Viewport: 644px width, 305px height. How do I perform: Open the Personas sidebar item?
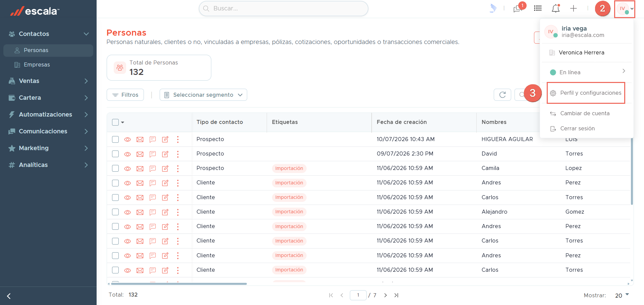pyautogui.click(x=48, y=50)
